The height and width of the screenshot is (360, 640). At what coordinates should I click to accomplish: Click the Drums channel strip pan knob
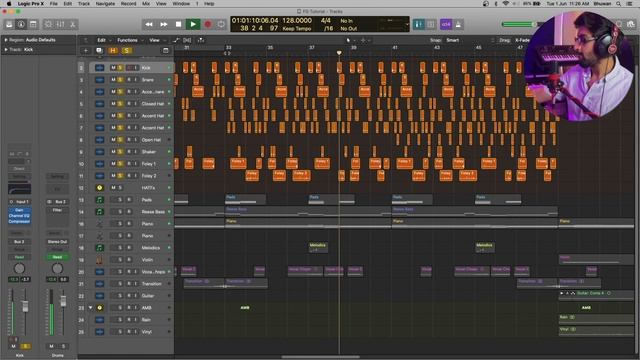pos(57,268)
